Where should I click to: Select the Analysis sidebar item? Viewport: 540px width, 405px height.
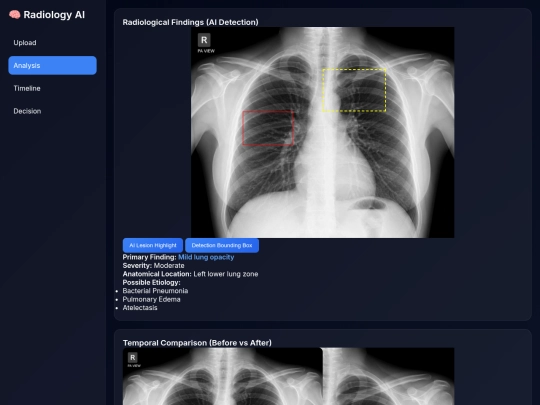tap(52, 65)
